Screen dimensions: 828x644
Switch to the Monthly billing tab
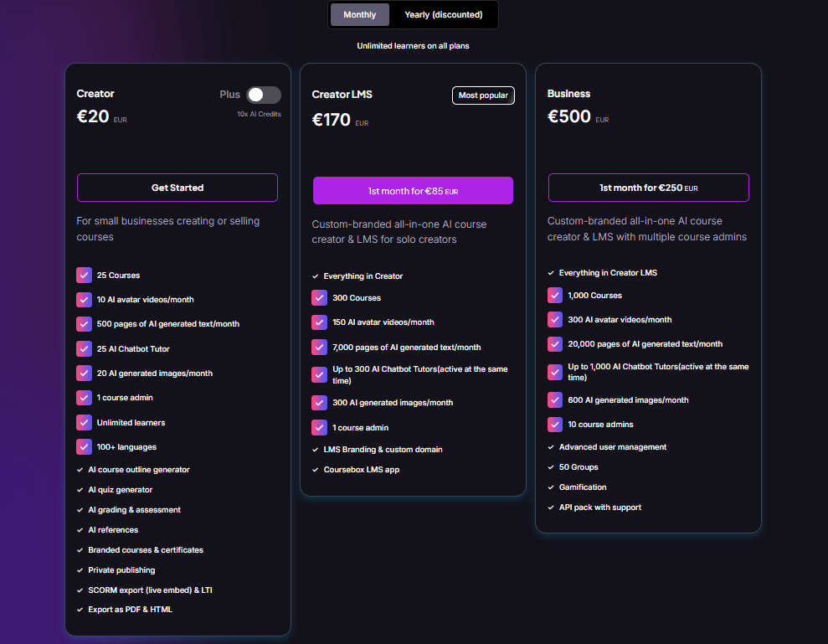(359, 14)
